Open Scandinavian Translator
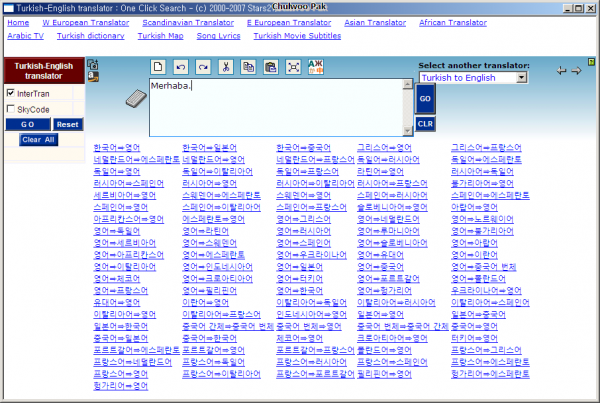The image size is (600, 403). point(188,23)
